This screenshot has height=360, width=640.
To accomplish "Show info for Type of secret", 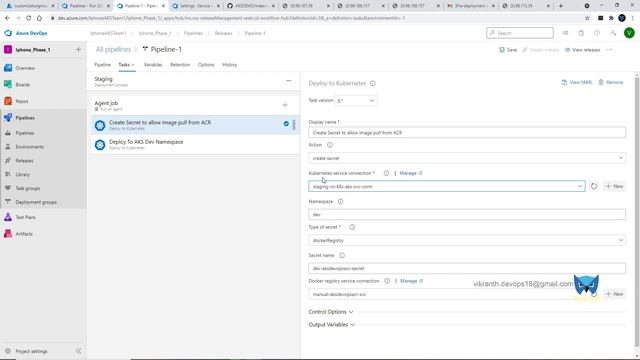I will (352, 227).
